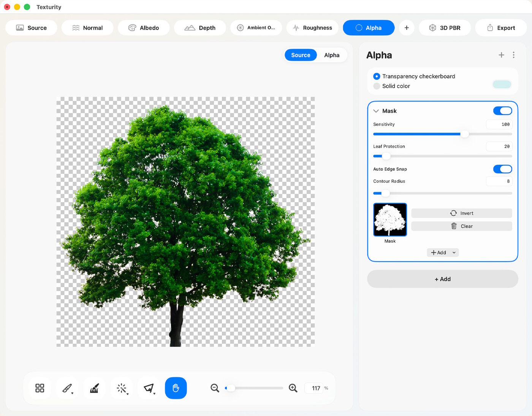Toggle the Mask switch off
This screenshot has width=532, height=416.
pos(502,111)
